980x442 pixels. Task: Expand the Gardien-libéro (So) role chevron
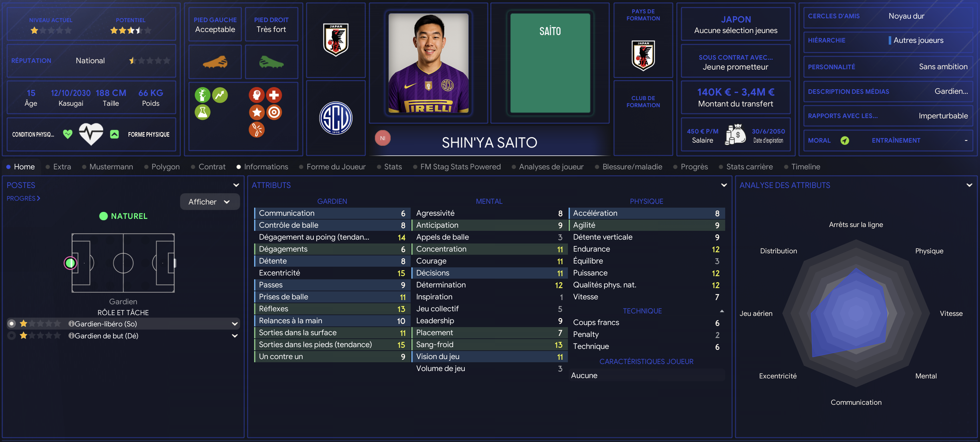(x=235, y=324)
